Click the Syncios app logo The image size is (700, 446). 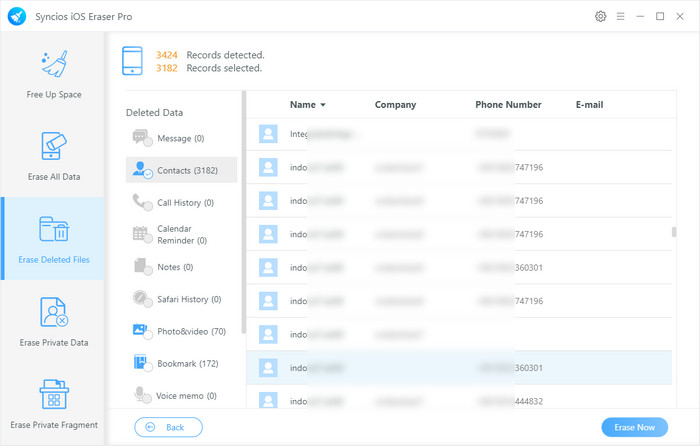click(x=17, y=17)
